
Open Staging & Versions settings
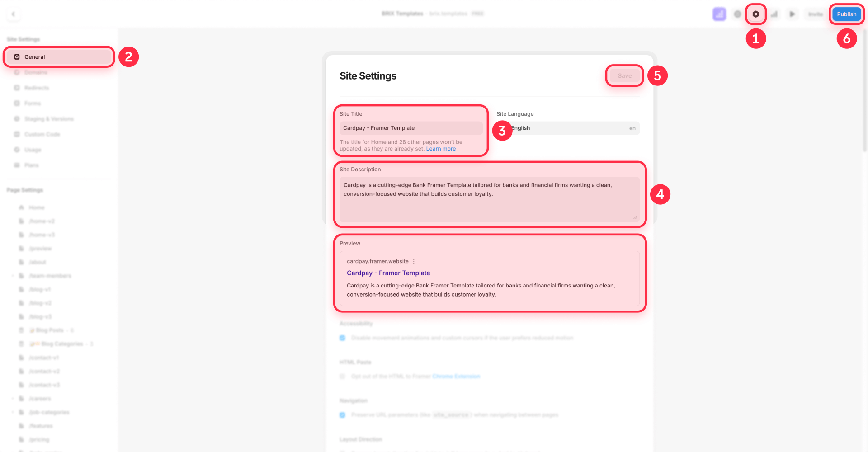(x=49, y=119)
